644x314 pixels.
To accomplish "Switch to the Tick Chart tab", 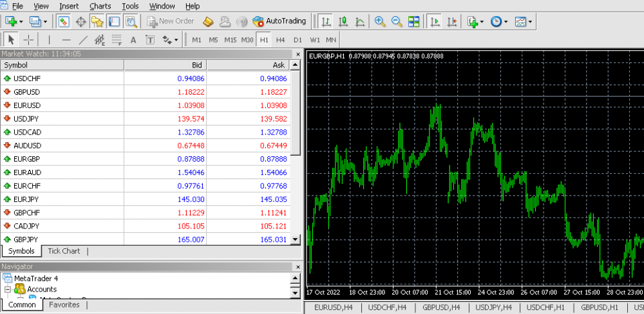I will pos(64,251).
